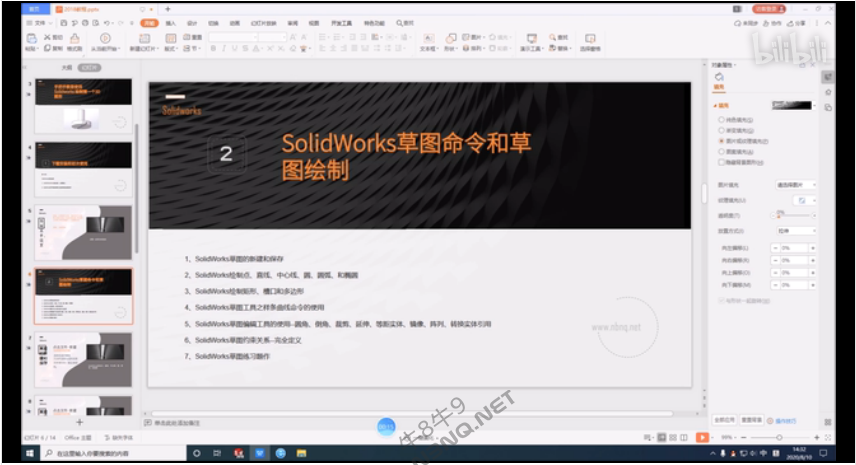The image size is (856, 465).
Task: Expand the fill preview dropdown arrow
Action: [x=814, y=105]
